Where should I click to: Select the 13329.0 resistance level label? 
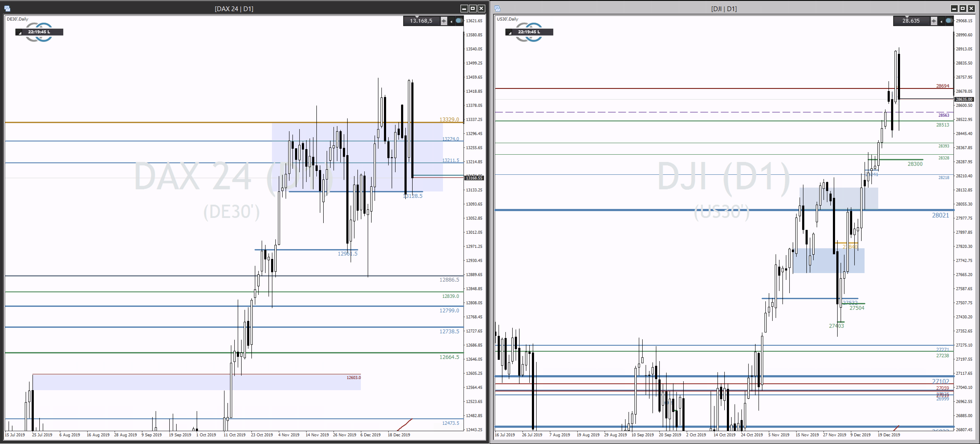pos(449,119)
